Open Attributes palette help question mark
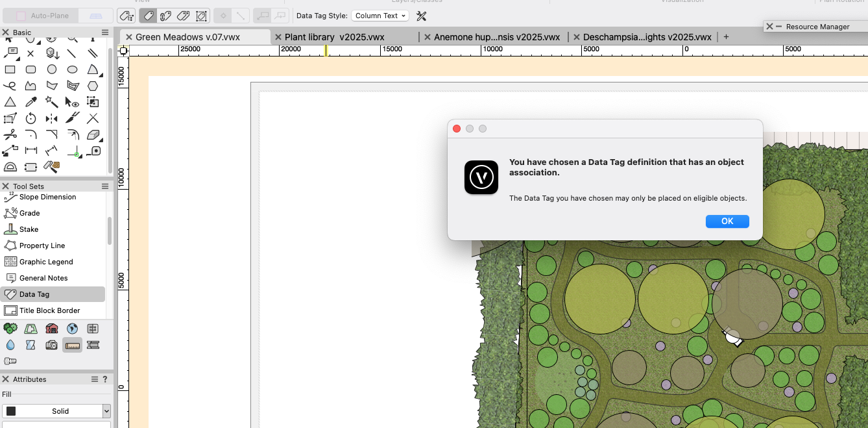This screenshot has height=428, width=868. click(105, 379)
